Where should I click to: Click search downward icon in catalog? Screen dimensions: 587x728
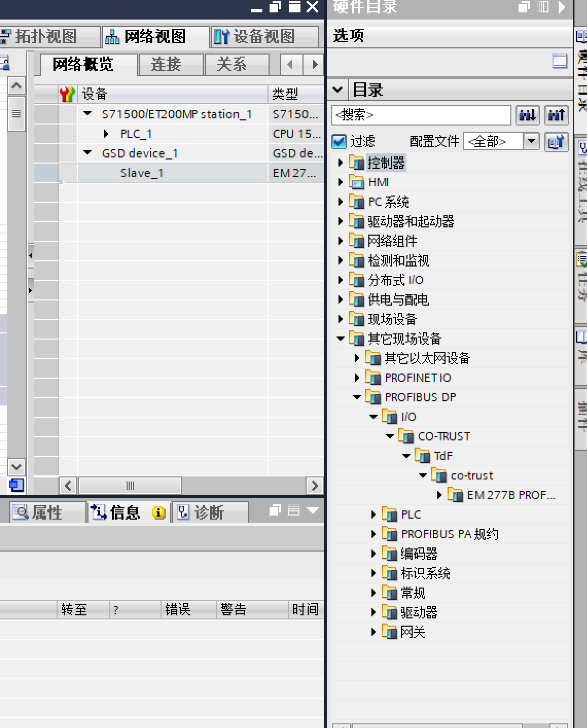click(528, 115)
